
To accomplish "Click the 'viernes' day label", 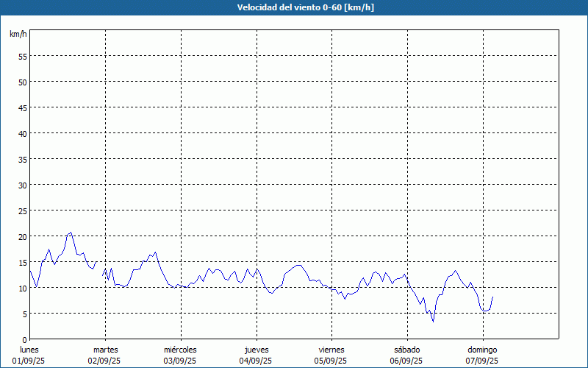I will coord(331,350).
